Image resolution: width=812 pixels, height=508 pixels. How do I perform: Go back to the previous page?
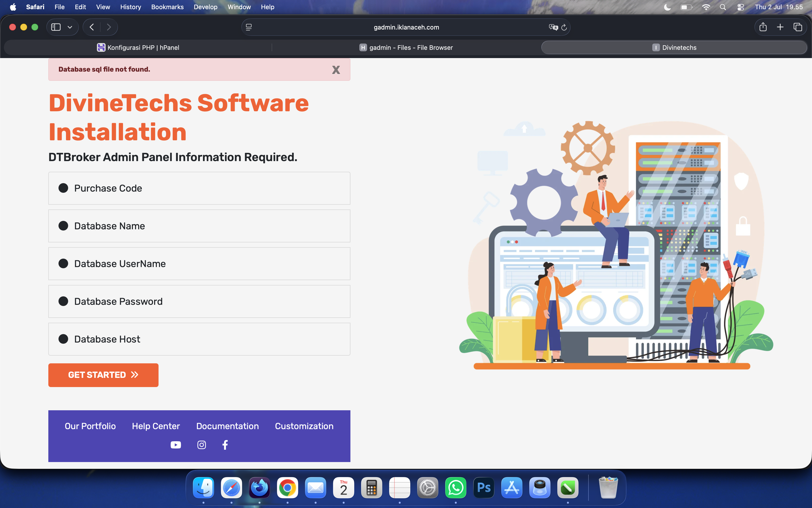click(x=92, y=27)
